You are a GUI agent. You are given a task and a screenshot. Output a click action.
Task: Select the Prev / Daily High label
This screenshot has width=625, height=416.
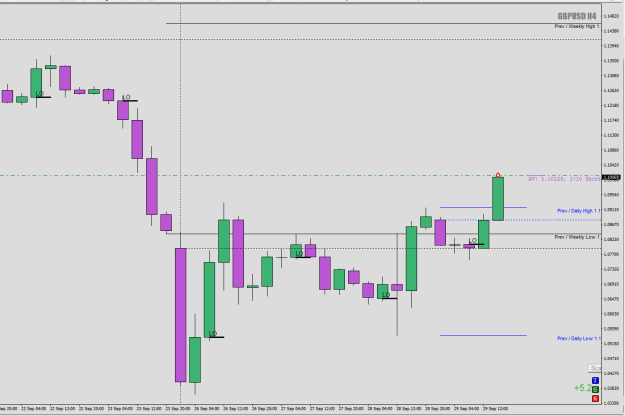(579, 211)
